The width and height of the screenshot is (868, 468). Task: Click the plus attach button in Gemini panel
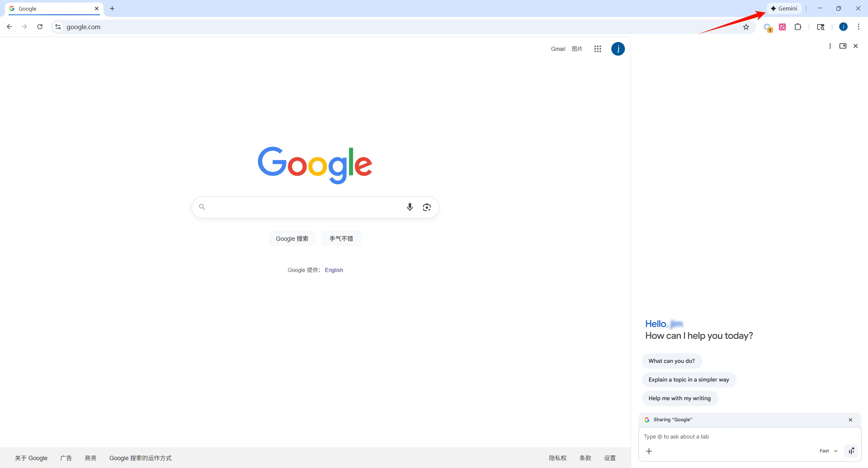coord(649,451)
